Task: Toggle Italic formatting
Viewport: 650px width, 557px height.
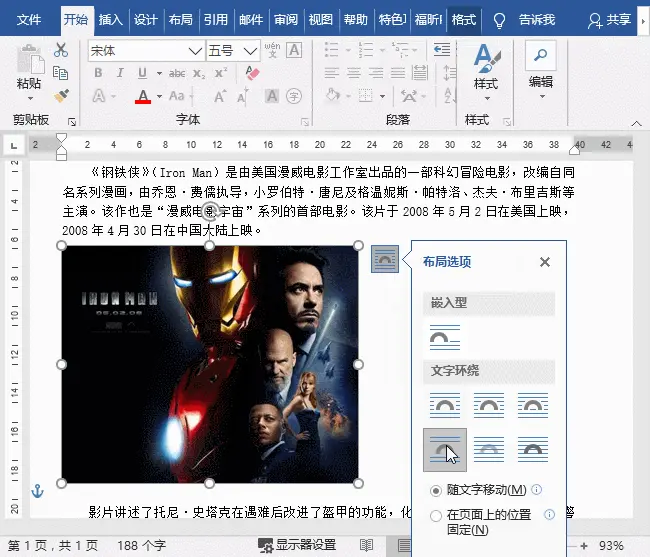Action: pos(120,73)
